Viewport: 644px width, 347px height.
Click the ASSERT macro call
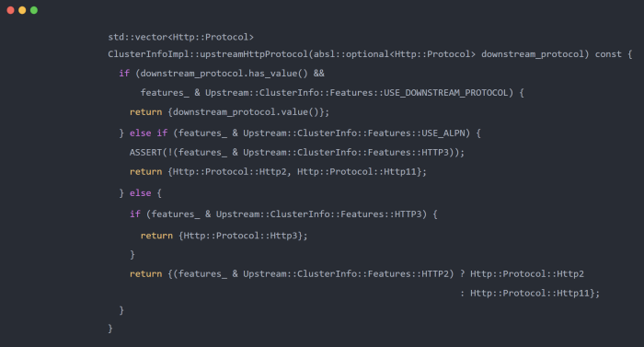coord(297,153)
